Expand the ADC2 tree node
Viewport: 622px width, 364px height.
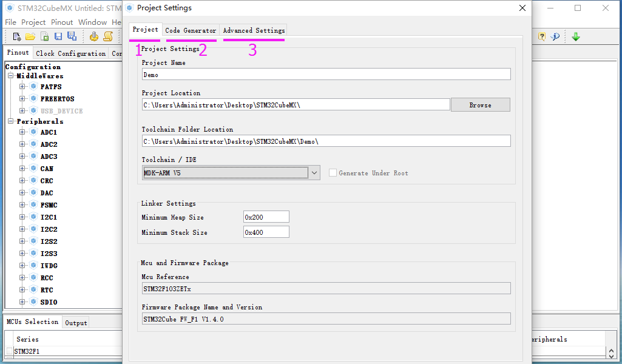point(22,144)
